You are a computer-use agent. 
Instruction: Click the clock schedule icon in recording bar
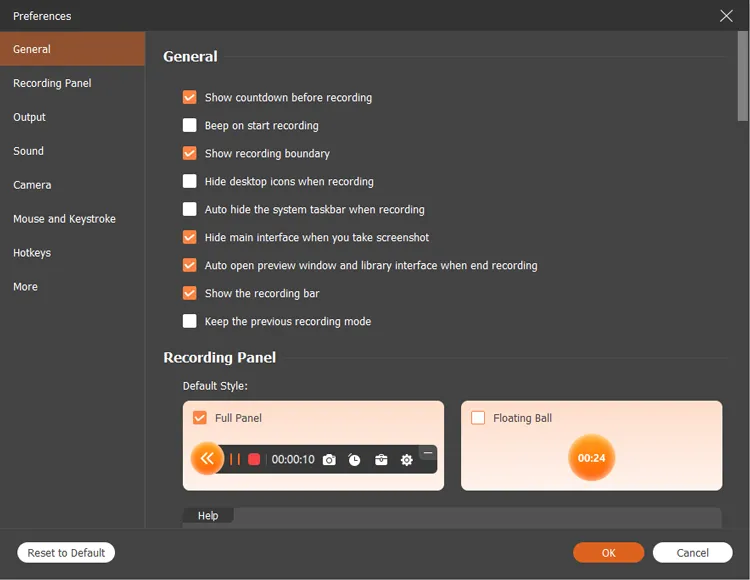click(355, 460)
